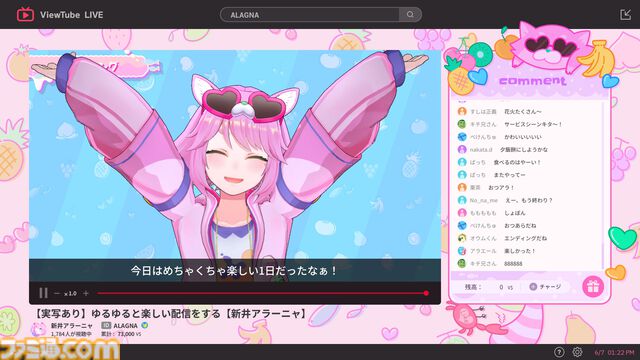Viewport: 640px width, 360px height.
Task: Click comment text 楽しかった！
Action: point(520,251)
